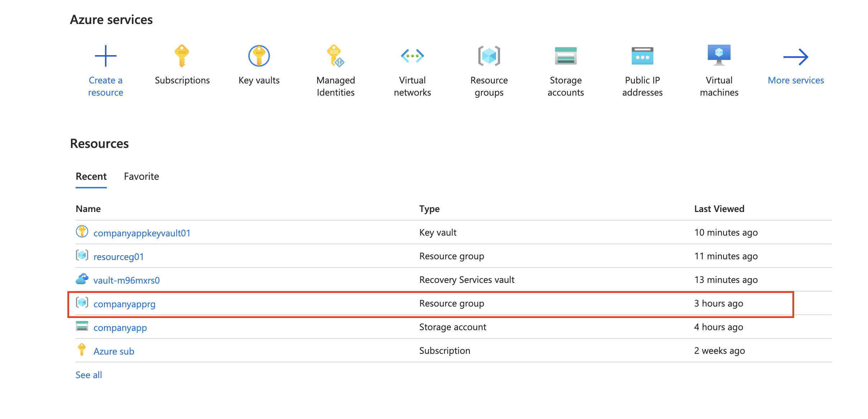
Task: Open the companyapp storage account link
Action: 120,328
